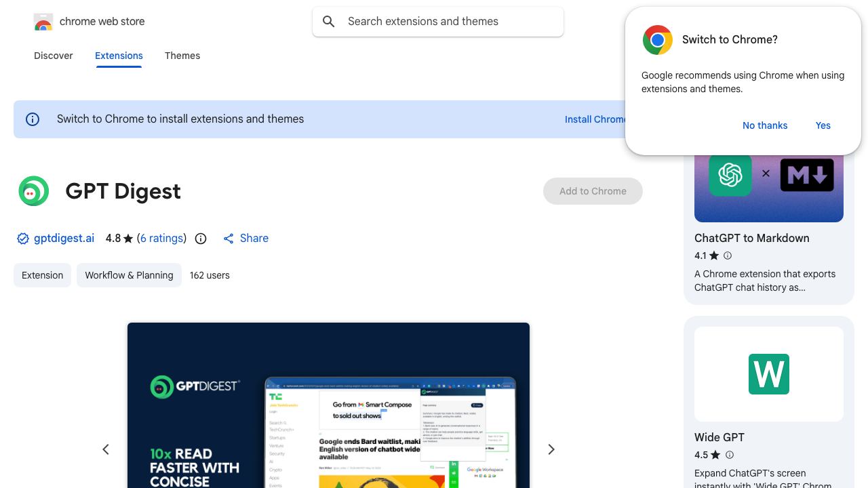Click the ChatGPT to Markdown info icon
This screenshot has width=868, height=488.
(x=728, y=256)
